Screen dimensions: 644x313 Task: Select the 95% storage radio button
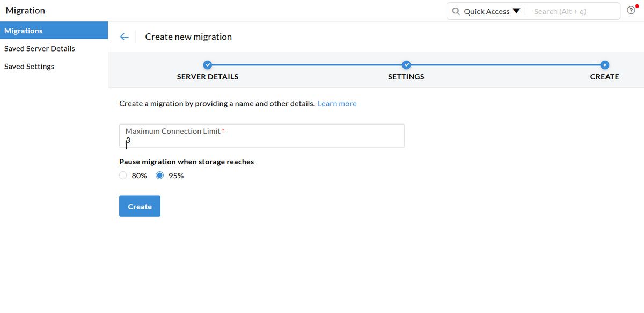pos(159,175)
